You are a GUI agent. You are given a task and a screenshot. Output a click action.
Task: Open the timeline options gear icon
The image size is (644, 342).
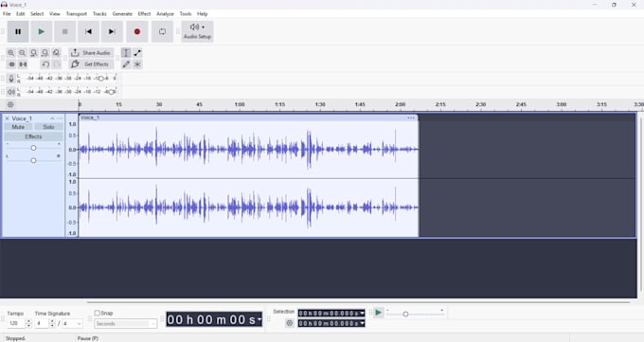(10, 105)
